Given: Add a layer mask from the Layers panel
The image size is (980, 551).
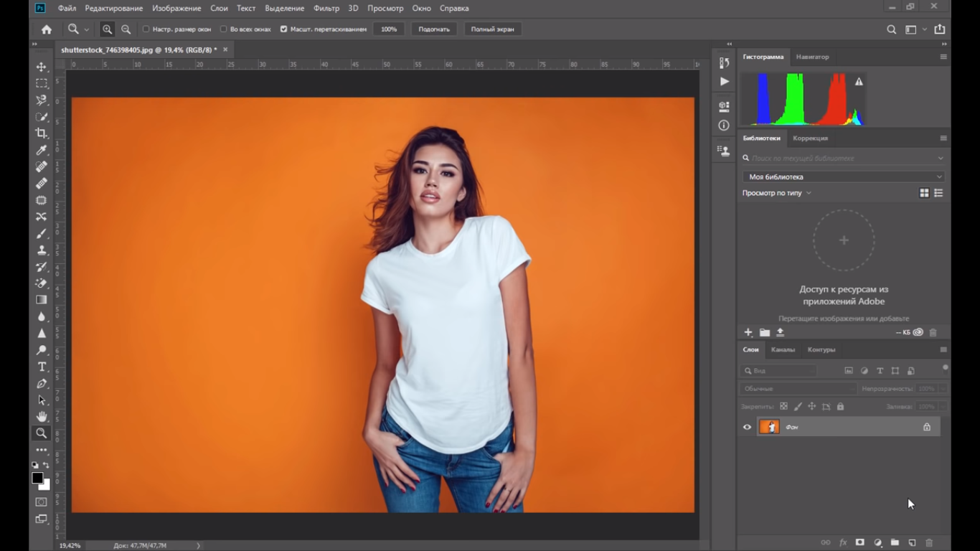Looking at the screenshot, I should pyautogui.click(x=859, y=542).
